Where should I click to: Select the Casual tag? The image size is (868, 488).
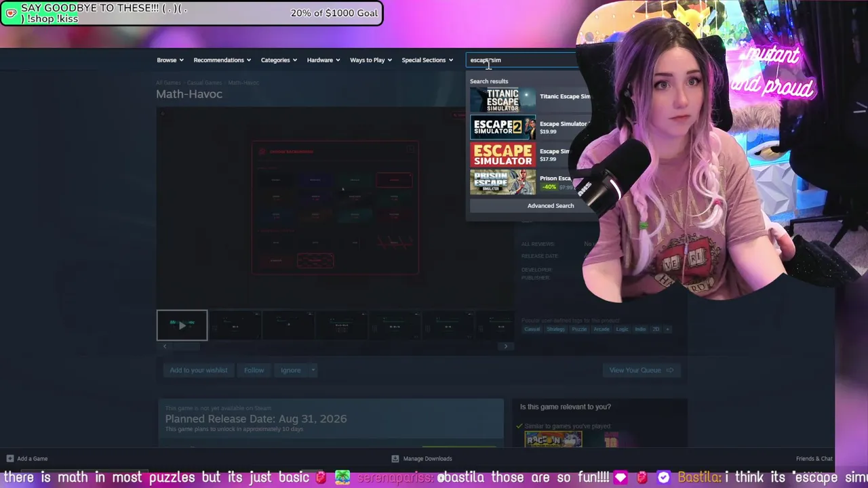pyautogui.click(x=532, y=329)
